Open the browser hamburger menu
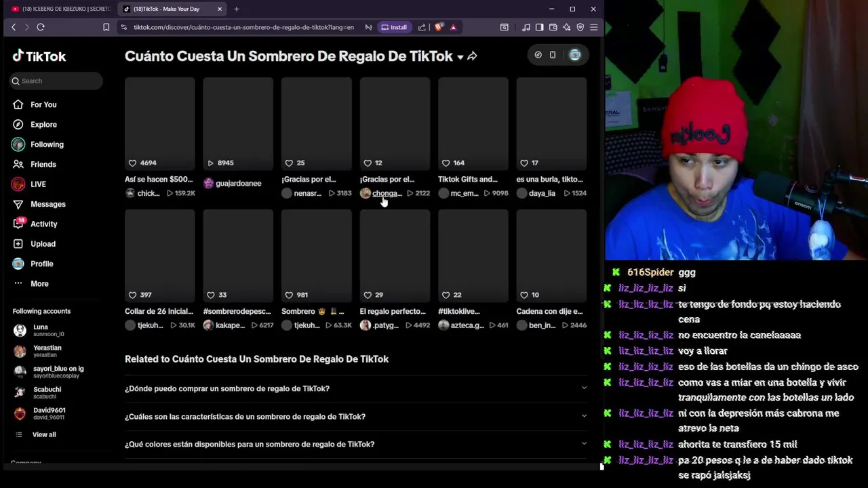 [594, 27]
